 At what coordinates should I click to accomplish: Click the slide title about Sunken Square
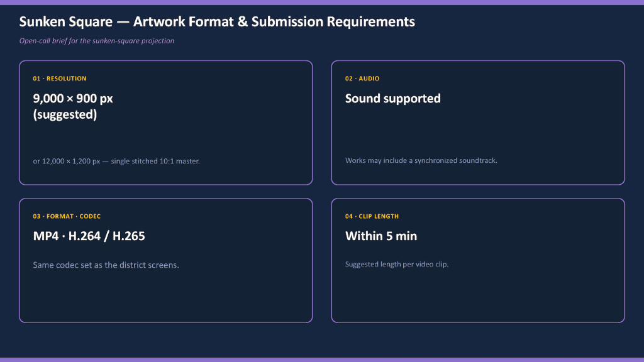[217, 22]
